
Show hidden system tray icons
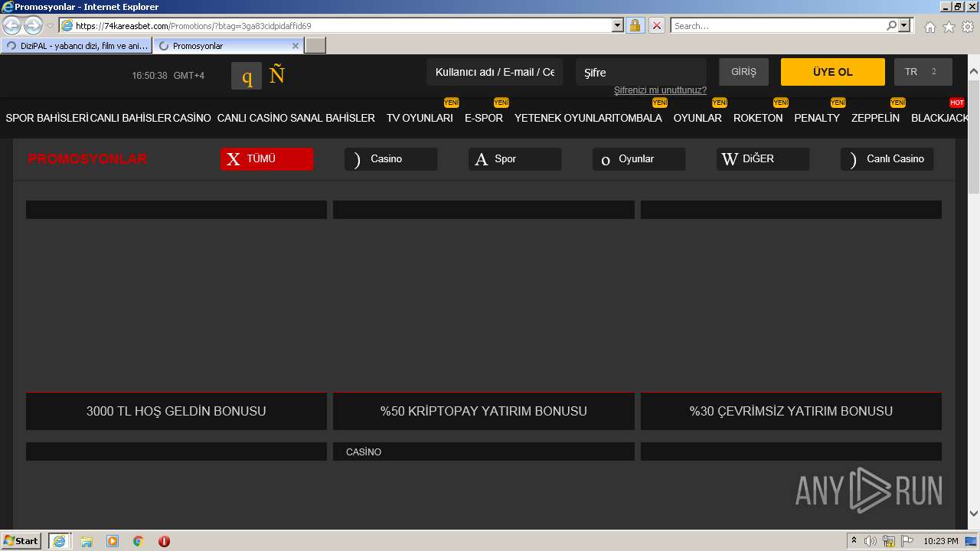(854, 541)
